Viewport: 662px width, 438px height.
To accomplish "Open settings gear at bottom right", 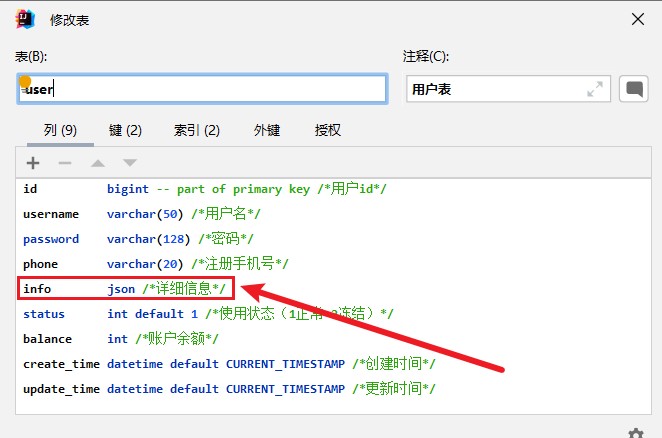I will (636, 433).
